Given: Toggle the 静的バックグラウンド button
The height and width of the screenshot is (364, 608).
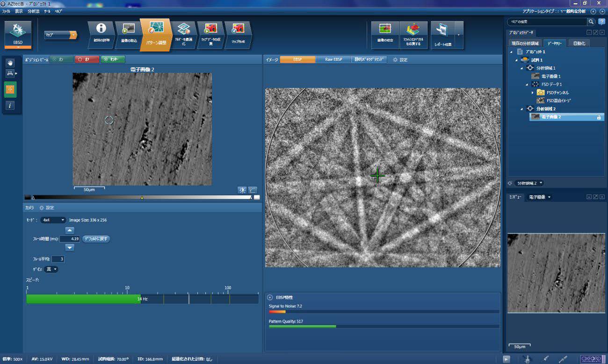Looking at the screenshot, I should click(x=369, y=60).
